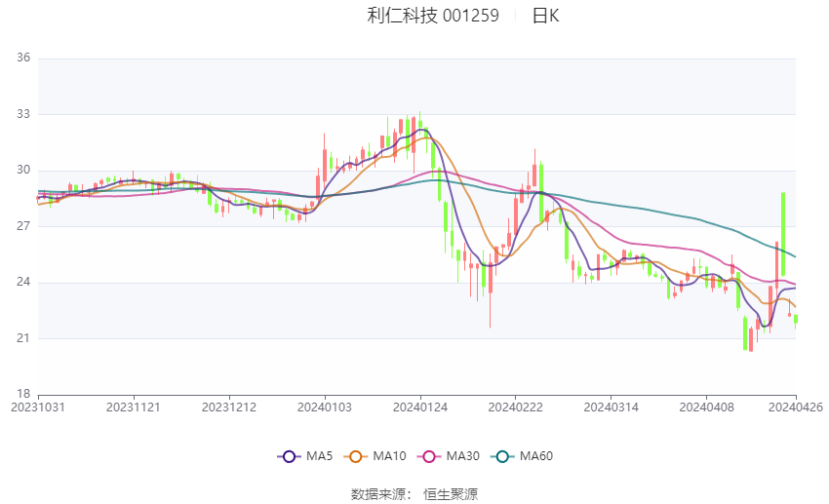Click y-axis value 21
829x504 pixels.
[23, 338]
